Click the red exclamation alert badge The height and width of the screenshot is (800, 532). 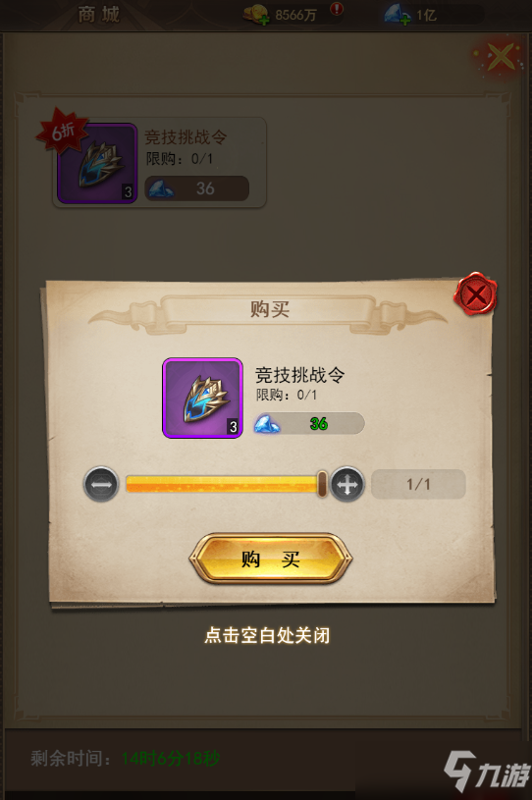coord(336,9)
